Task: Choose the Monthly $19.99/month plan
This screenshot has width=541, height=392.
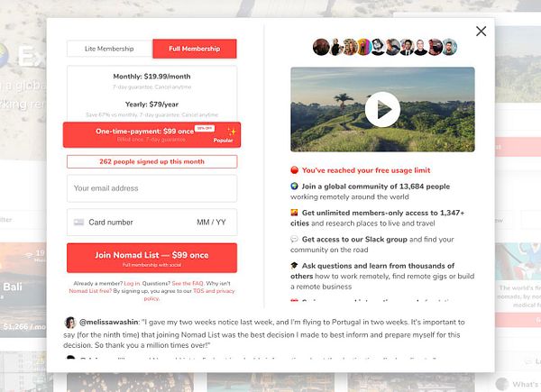Action: [x=151, y=81]
